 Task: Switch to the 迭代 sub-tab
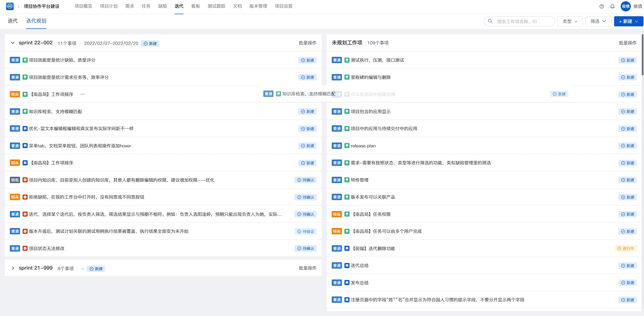[x=13, y=21]
